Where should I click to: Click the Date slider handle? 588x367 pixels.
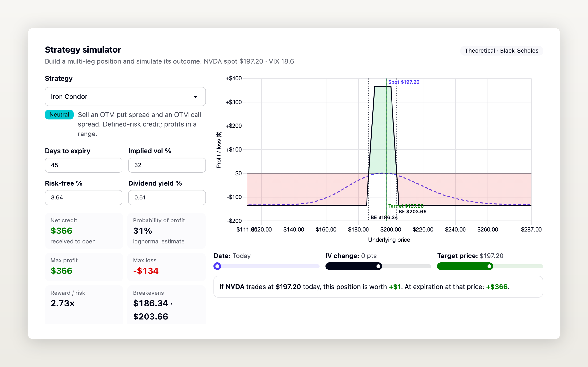click(x=217, y=266)
